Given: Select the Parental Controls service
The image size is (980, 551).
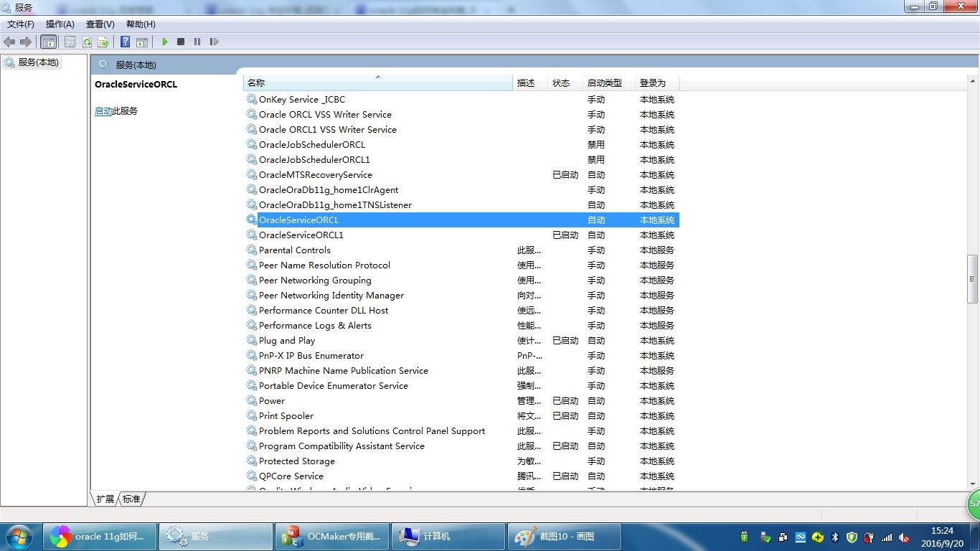Looking at the screenshot, I should (x=461, y=250).
